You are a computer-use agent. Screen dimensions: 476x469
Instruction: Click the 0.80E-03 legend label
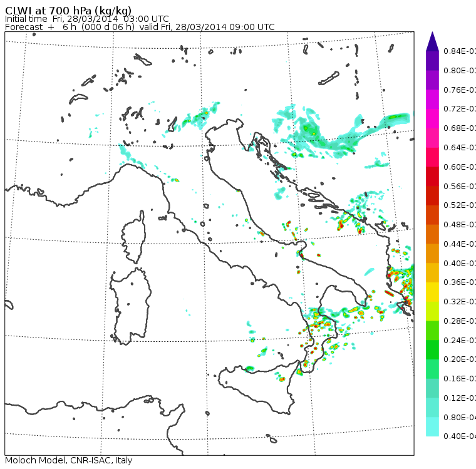click(x=460, y=70)
